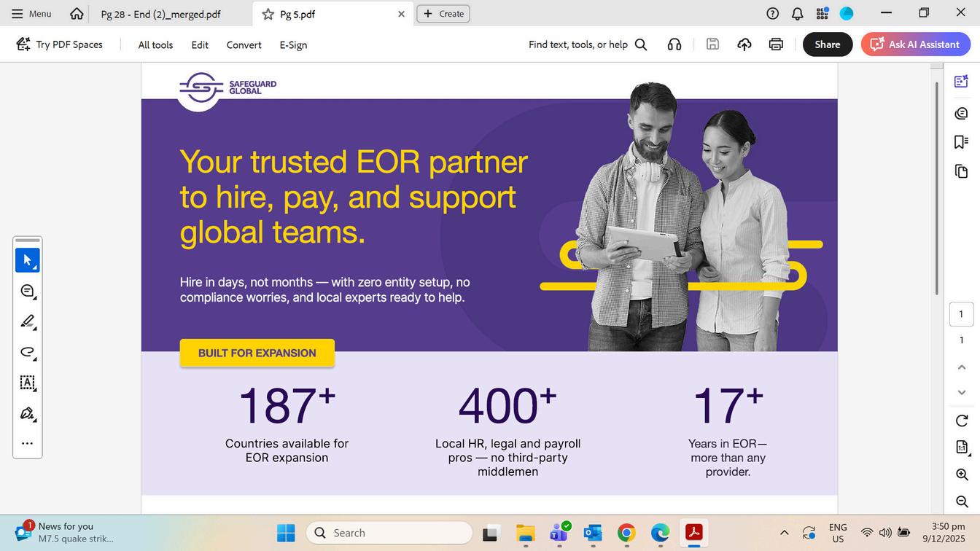The width and height of the screenshot is (980, 551).
Task: Click Try PDF Spaces
Action: 60,44
